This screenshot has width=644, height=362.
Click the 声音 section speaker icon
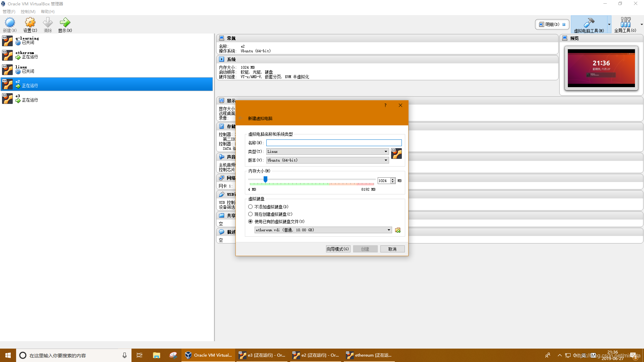coord(221,157)
